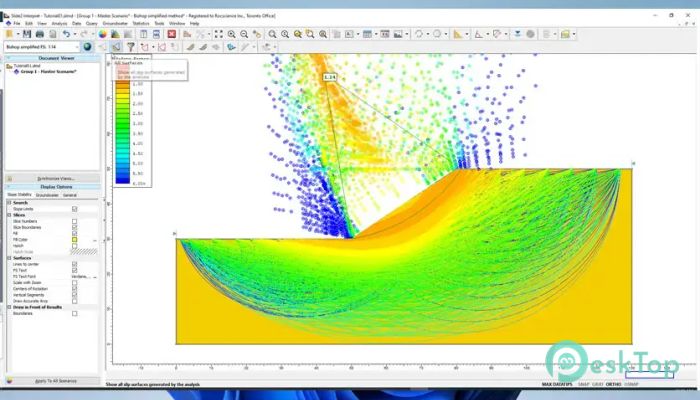The width and height of the screenshot is (700, 400).
Task: Switch to the General tab
Action: point(70,195)
